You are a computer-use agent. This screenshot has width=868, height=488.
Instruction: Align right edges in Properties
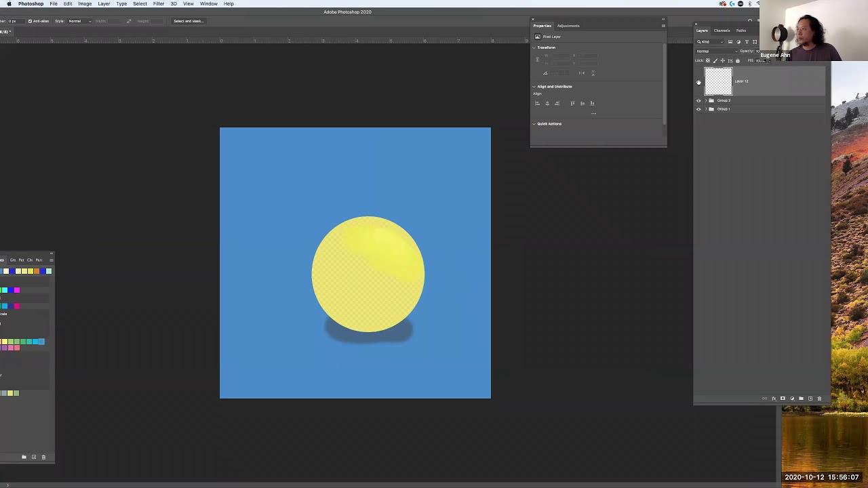[557, 104]
